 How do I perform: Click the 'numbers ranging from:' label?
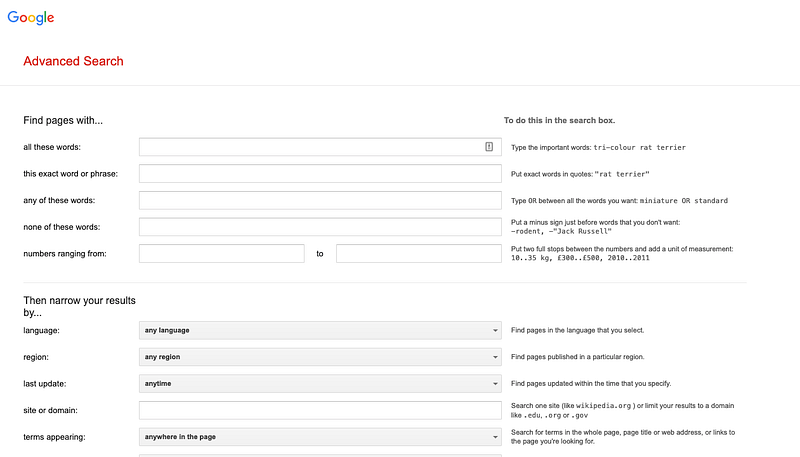click(65, 253)
